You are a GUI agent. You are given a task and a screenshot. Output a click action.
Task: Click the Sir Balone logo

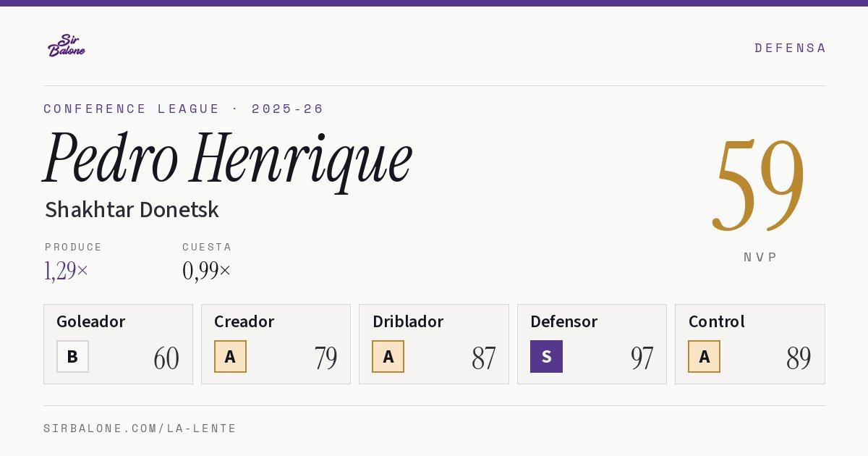67,46
